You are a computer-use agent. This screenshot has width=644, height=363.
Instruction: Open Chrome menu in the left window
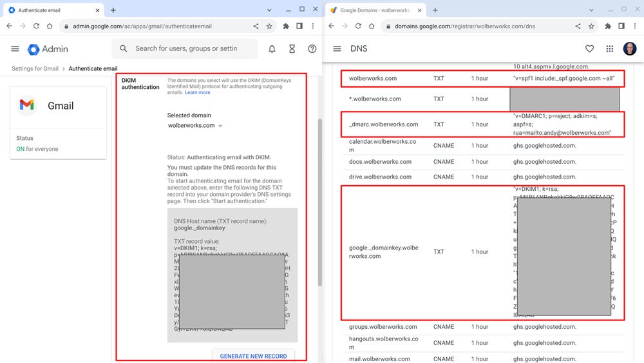(x=313, y=26)
